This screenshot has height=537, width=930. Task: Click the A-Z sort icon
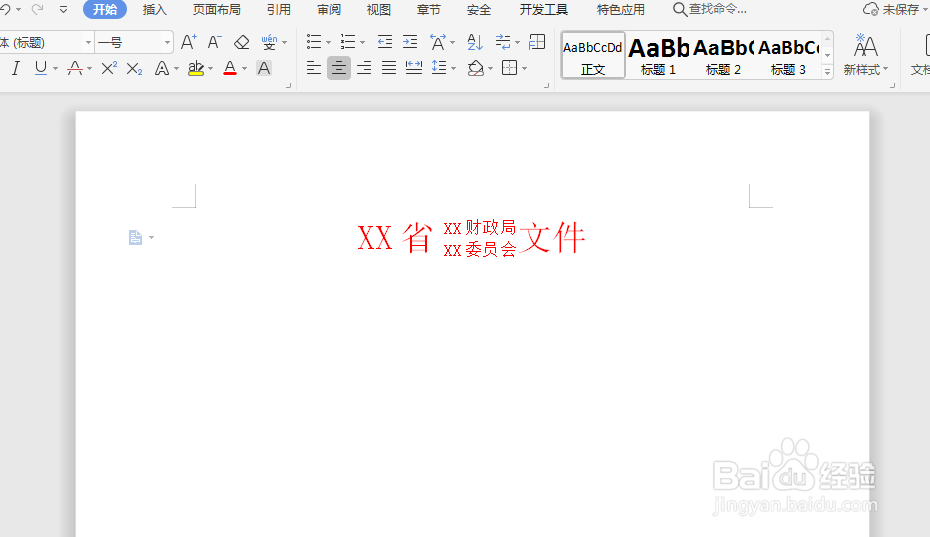coord(475,42)
